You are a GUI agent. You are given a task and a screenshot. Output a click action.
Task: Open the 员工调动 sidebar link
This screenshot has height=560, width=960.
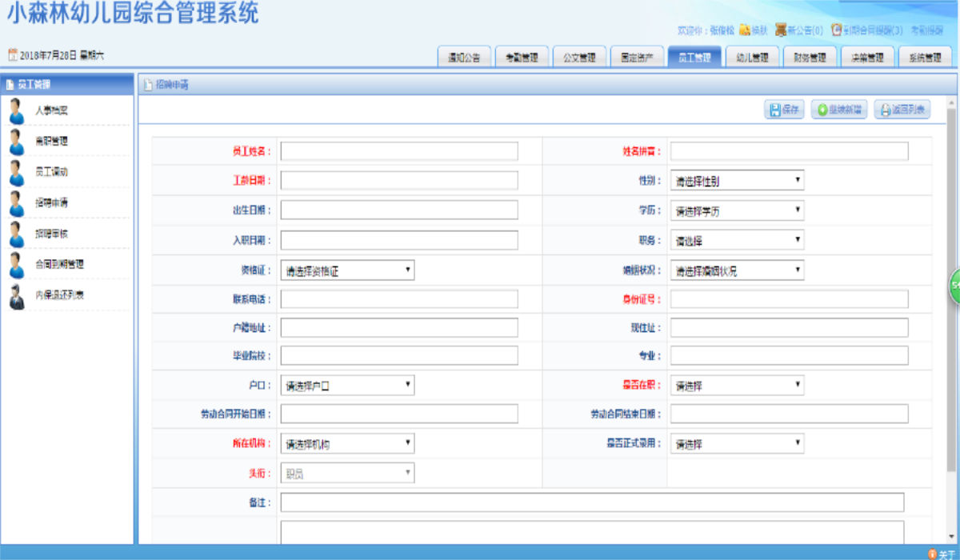(x=51, y=172)
